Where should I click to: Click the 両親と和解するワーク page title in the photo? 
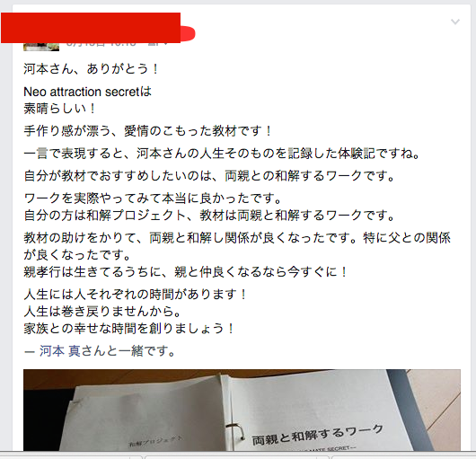317,435
